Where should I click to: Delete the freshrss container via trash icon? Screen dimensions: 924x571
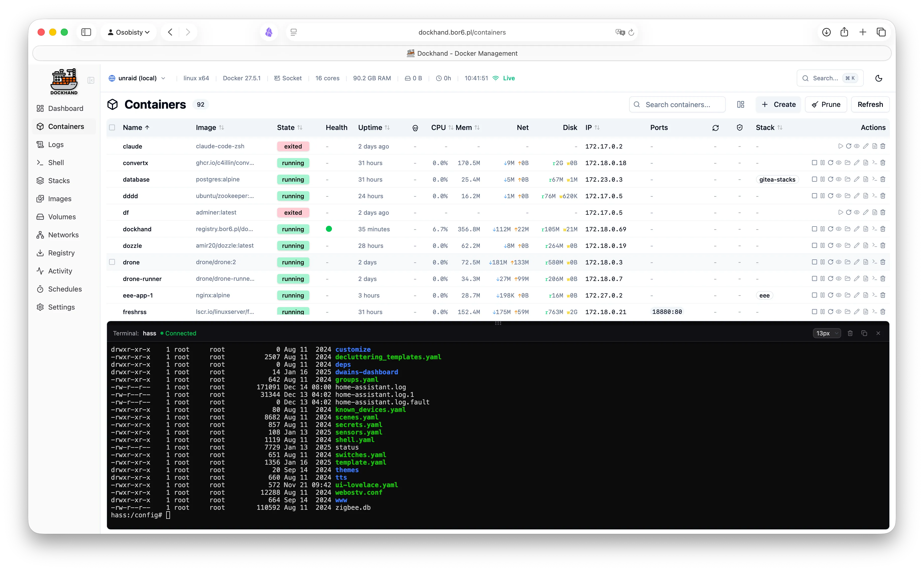883,312
